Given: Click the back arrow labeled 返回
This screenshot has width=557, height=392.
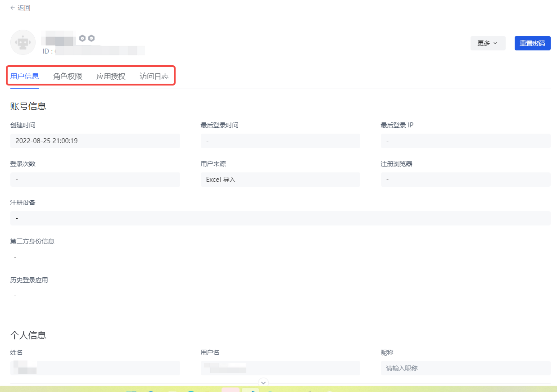Looking at the screenshot, I should pos(20,8).
